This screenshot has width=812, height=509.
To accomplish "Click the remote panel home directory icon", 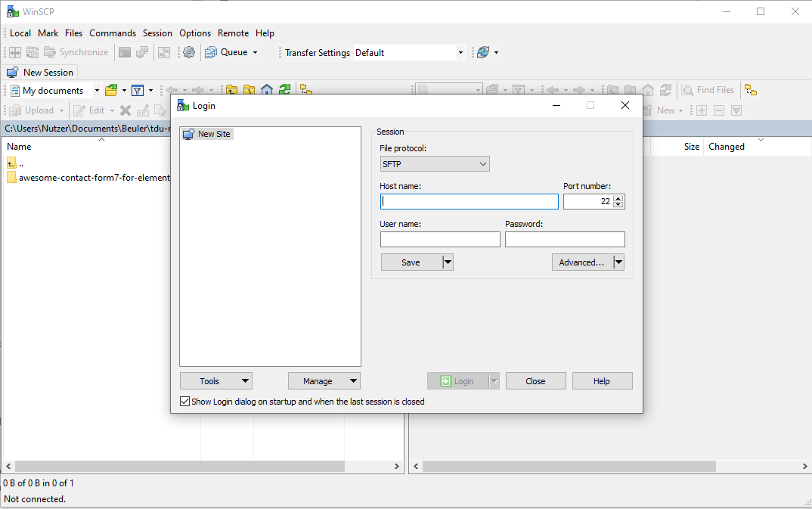I will coord(648,90).
